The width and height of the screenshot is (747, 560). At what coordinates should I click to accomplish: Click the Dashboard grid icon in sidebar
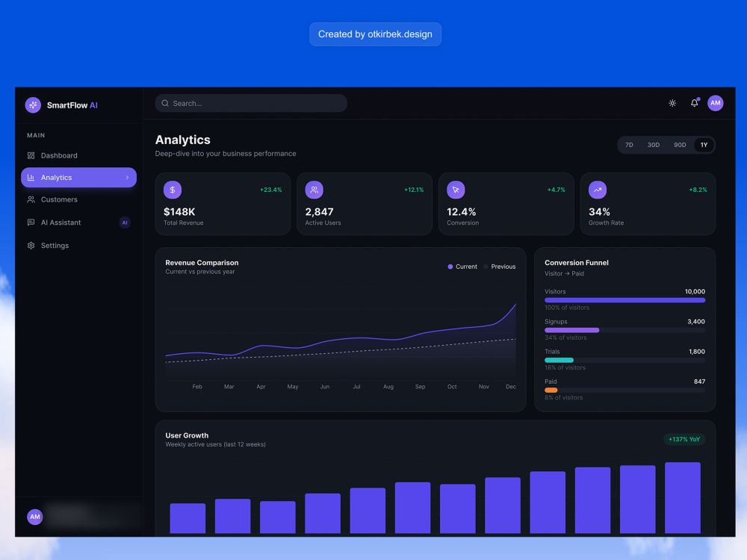(x=31, y=156)
